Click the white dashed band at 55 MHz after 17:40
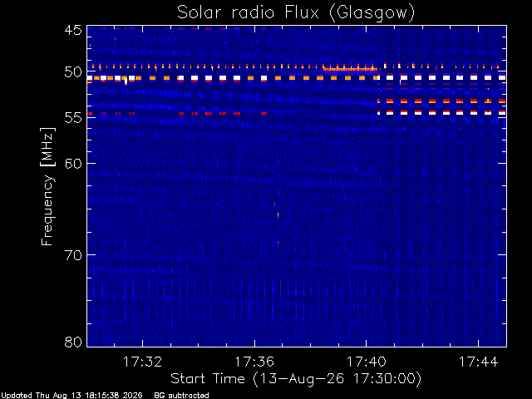532x399 pixels. [x=441, y=113]
